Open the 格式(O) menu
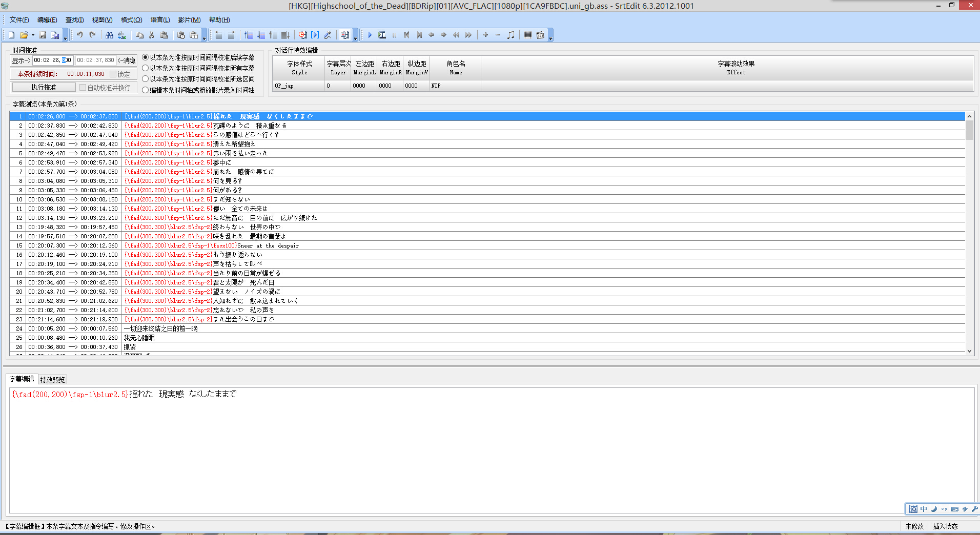This screenshot has height=535, width=980. (x=131, y=19)
